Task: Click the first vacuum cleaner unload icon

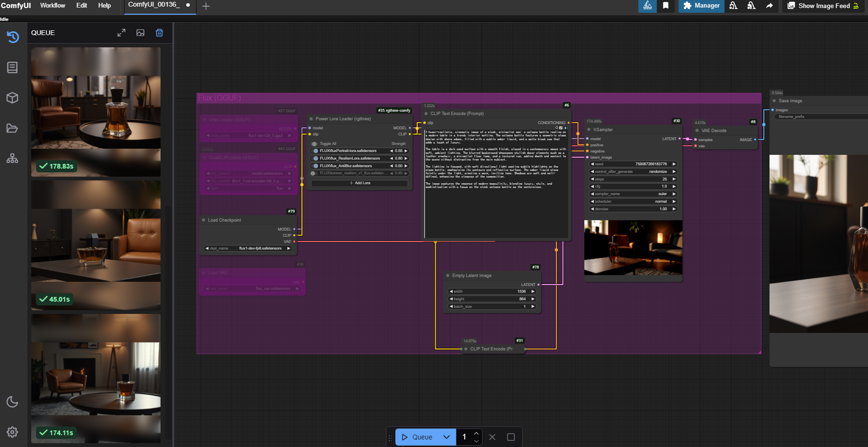Action: [734, 6]
